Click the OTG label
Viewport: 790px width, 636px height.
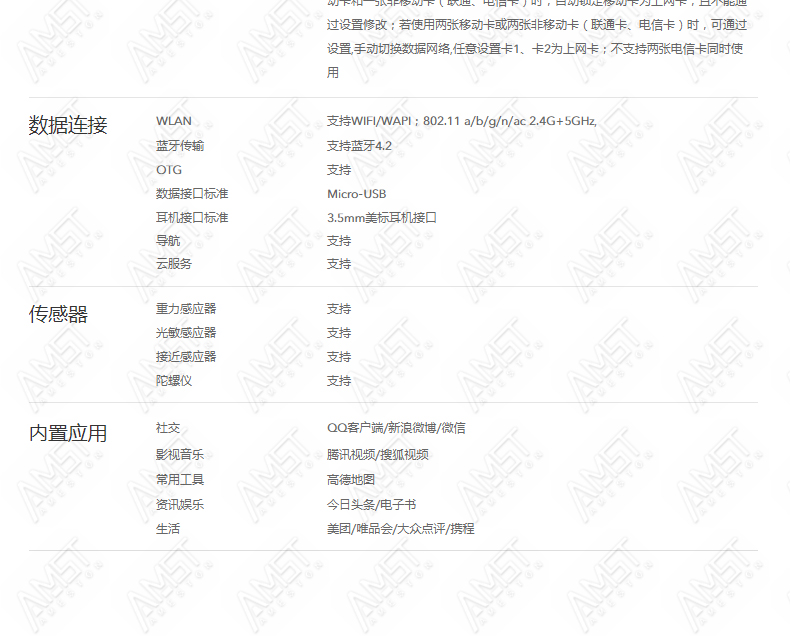[169, 170]
